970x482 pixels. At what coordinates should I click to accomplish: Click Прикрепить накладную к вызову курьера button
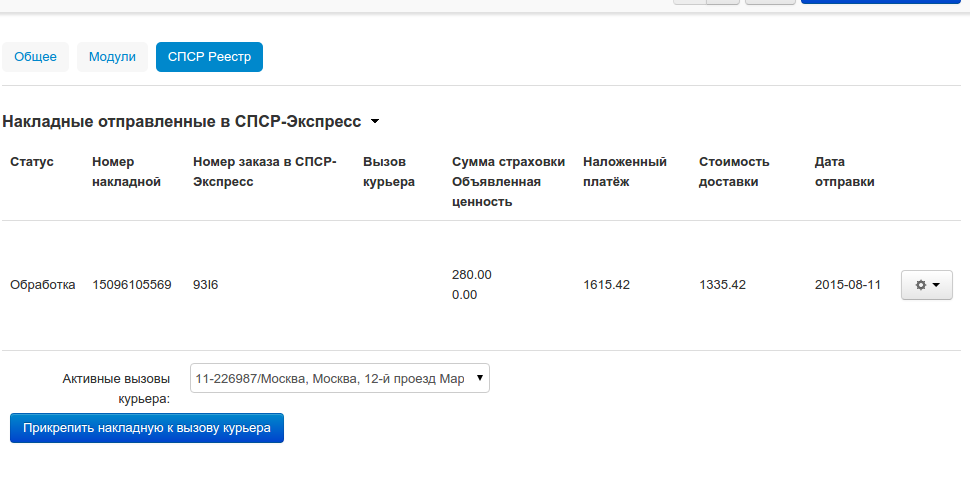click(147, 428)
